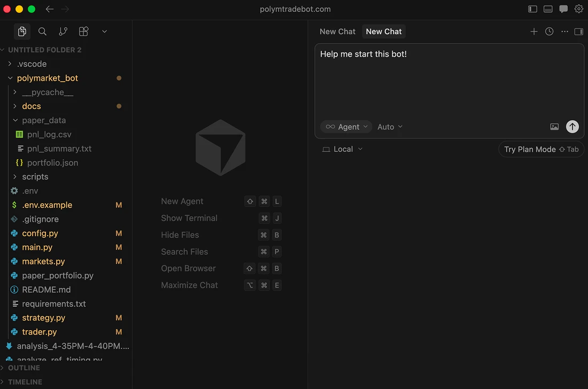Expand the scripts folder
Image resolution: width=588 pixels, height=389 pixels.
pos(35,177)
